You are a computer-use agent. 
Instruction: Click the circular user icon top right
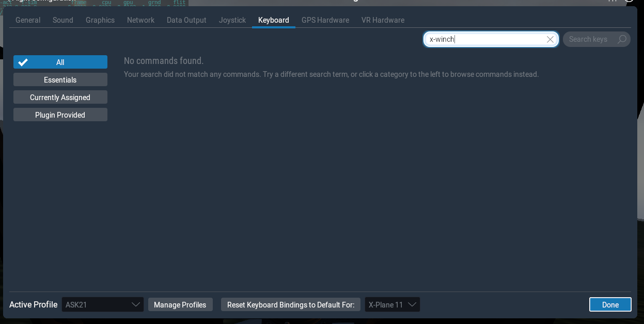pos(629,2)
